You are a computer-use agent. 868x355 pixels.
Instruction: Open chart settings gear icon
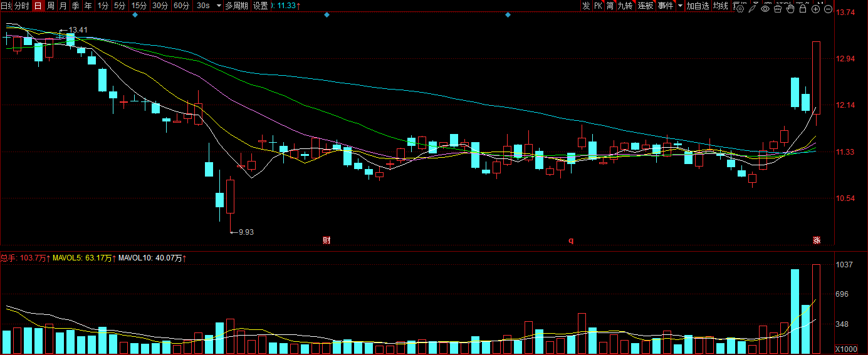click(740, 9)
